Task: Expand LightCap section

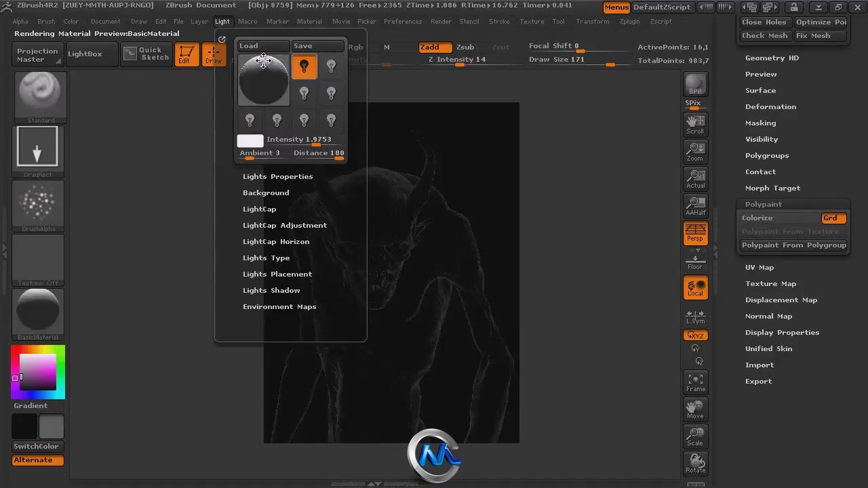Action: point(260,209)
